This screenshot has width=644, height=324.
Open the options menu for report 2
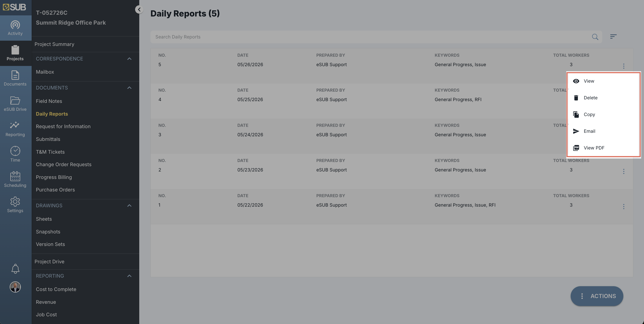point(624,171)
